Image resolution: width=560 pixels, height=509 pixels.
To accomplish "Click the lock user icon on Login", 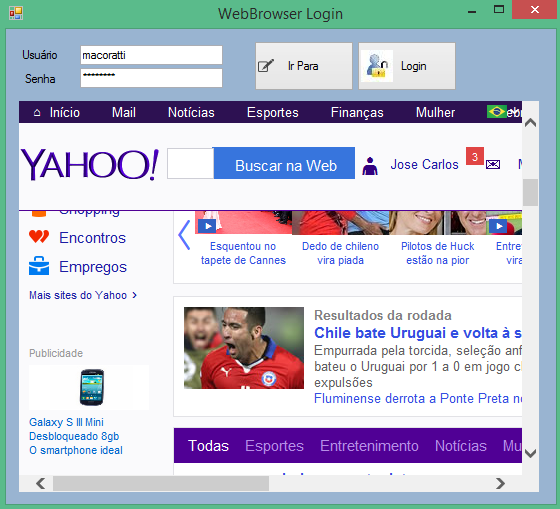I will point(377,66).
